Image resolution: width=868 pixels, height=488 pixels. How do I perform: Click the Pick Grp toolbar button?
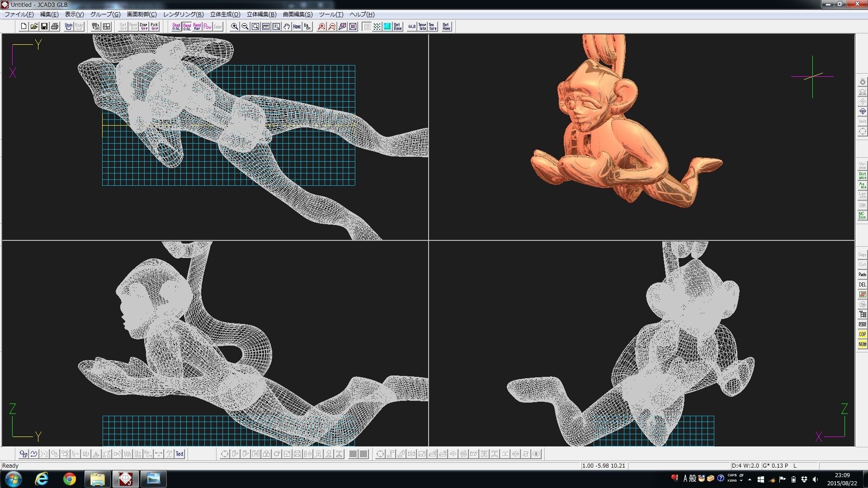coord(154,27)
